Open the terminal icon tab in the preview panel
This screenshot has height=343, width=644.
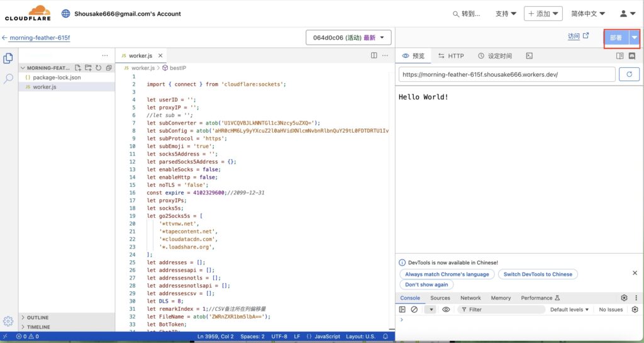click(x=530, y=56)
